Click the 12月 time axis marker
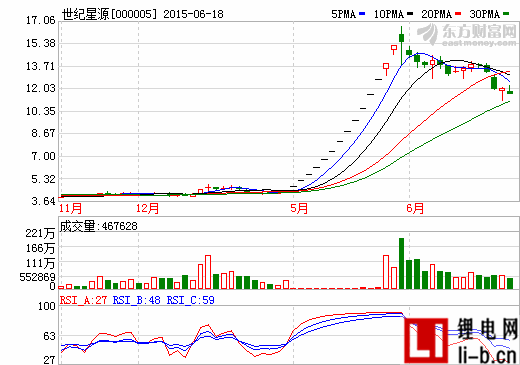This screenshot has height=365, width=520. (x=147, y=209)
